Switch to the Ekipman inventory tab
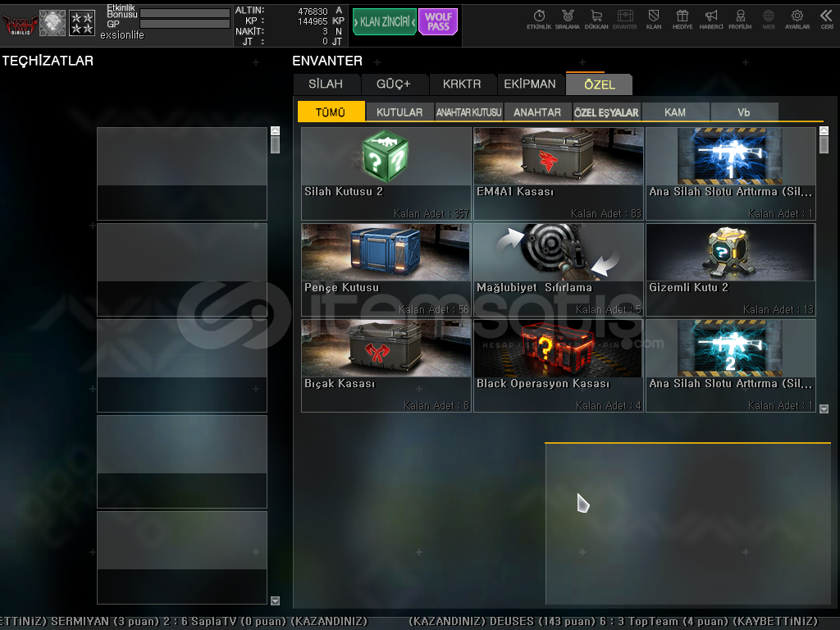 pos(530,84)
